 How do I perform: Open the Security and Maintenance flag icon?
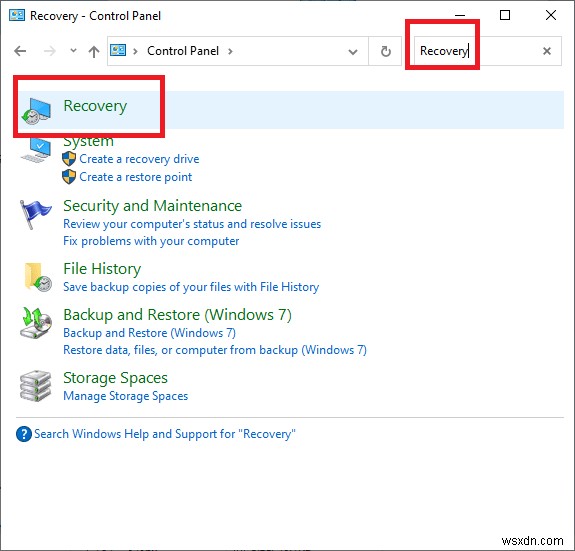point(35,214)
